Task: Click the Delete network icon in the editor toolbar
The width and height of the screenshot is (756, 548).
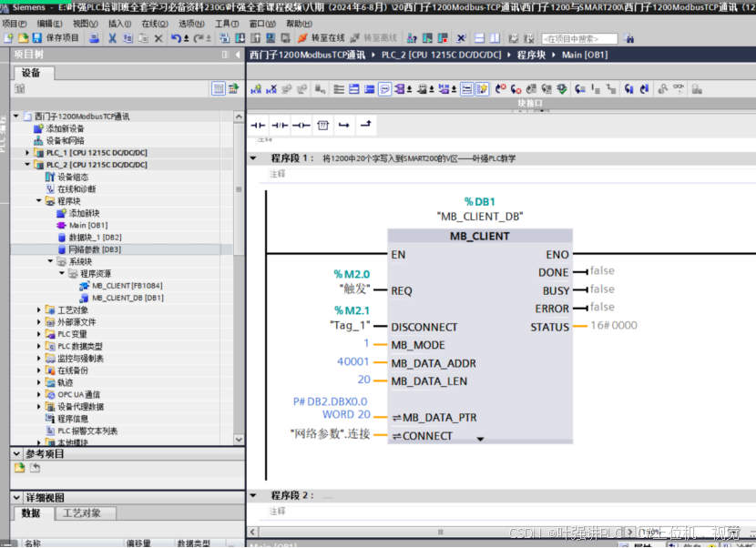Action: pyautogui.click(x=271, y=89)
